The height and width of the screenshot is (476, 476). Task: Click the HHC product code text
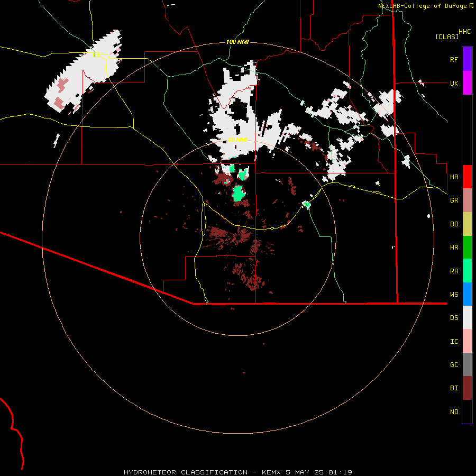(464, 32)
